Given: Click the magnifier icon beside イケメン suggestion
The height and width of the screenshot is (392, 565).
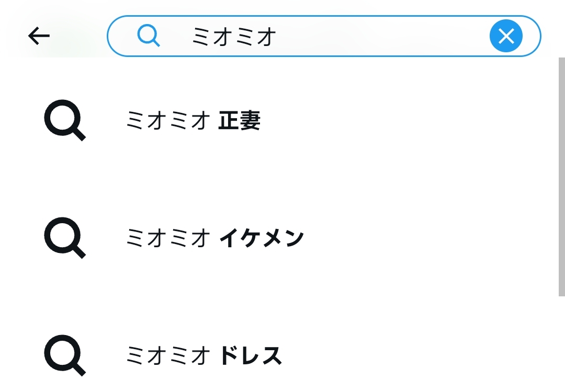Looking at the screenshot, I should [65, 238].
